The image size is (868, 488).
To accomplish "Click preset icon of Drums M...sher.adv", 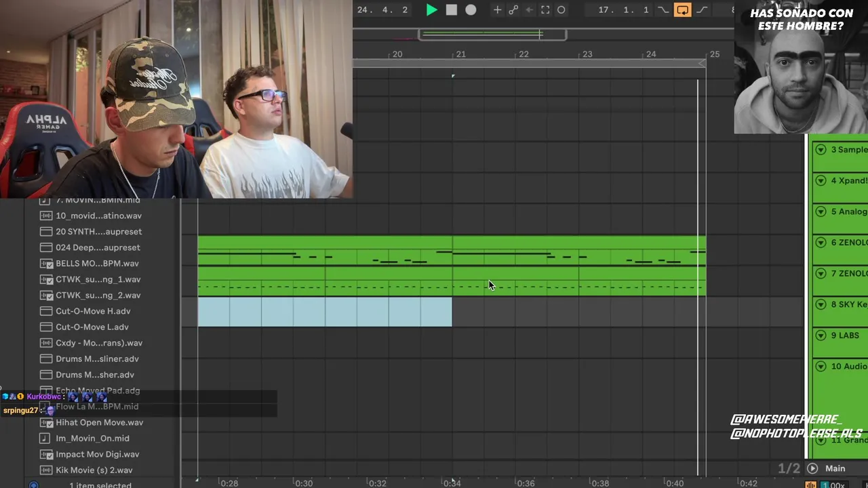I will click(45, 375).
